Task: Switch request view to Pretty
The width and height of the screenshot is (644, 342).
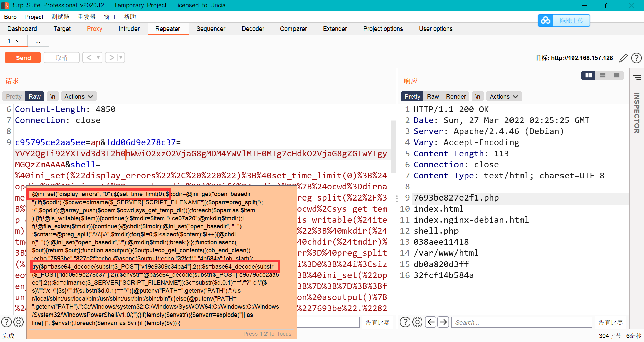Action: click(x=14, y=97)
